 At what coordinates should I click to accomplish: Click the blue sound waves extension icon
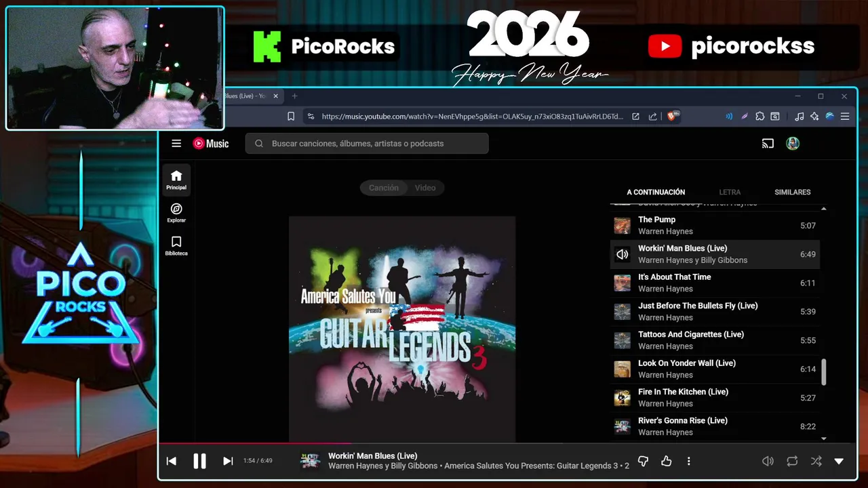[x=729, y=117]
